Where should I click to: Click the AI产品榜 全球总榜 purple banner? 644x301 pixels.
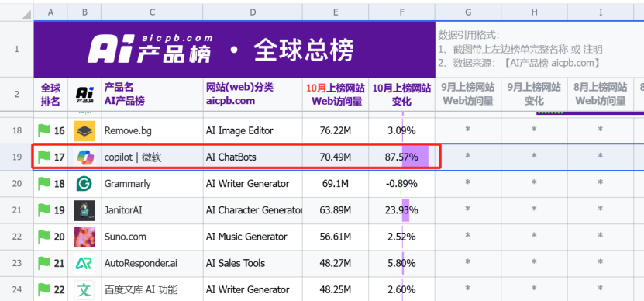tap(235, 50)
